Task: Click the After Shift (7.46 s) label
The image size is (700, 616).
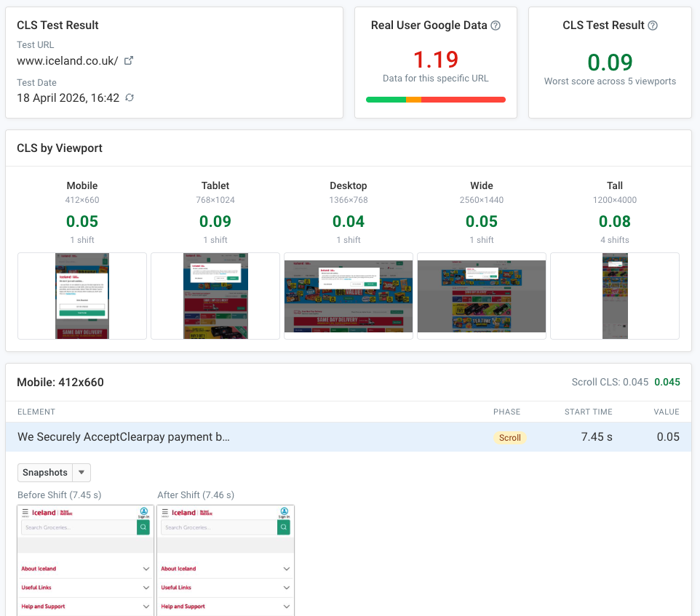Action: click(x=196, y=495)
